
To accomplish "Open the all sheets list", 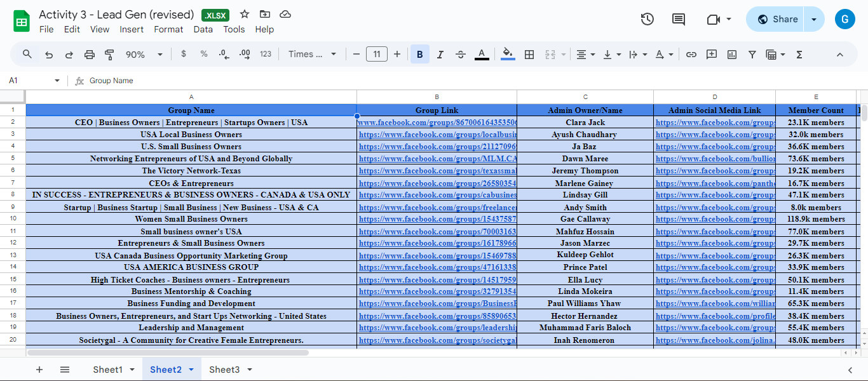I will (x=65, y=370).
